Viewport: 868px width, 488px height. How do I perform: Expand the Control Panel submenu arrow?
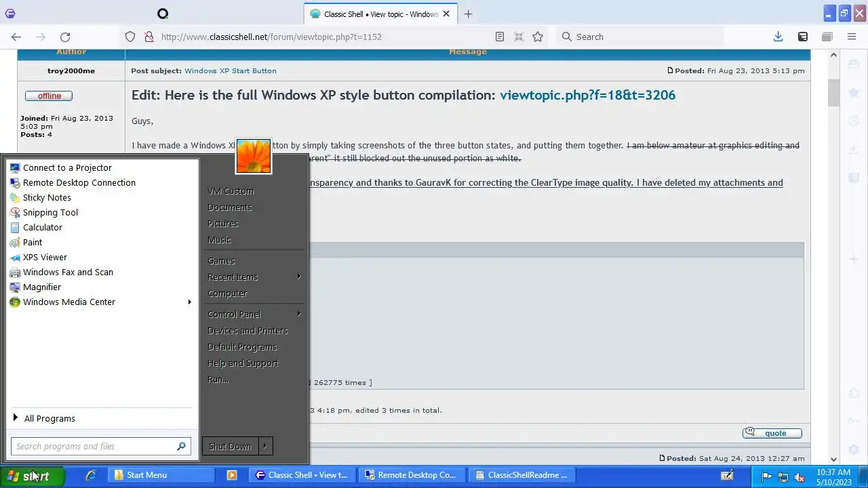(298, 314)
